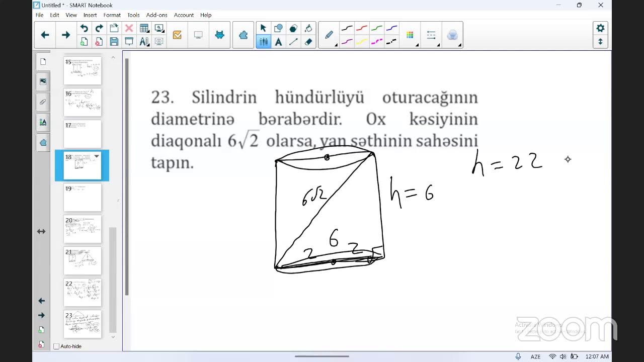Open the Tools menu

(133, 15)
